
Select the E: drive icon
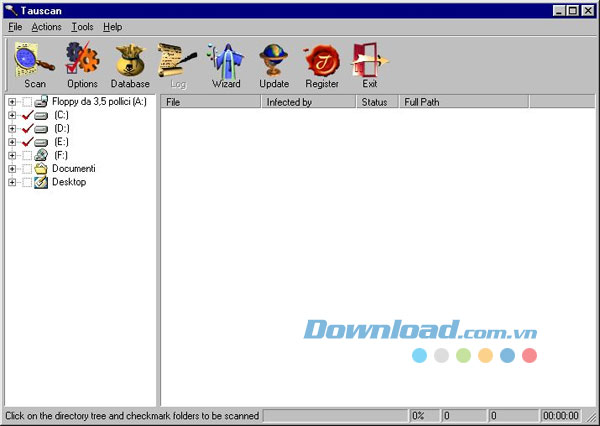pyautogui.click(x=41, y=142)
